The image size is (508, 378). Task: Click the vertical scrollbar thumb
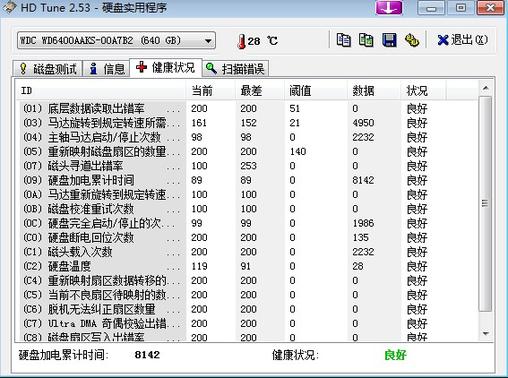[486, 204]
